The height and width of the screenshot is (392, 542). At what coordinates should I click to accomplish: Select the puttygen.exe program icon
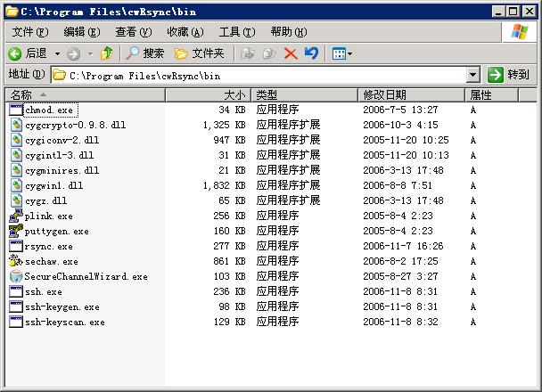click(x=16, y=231)
